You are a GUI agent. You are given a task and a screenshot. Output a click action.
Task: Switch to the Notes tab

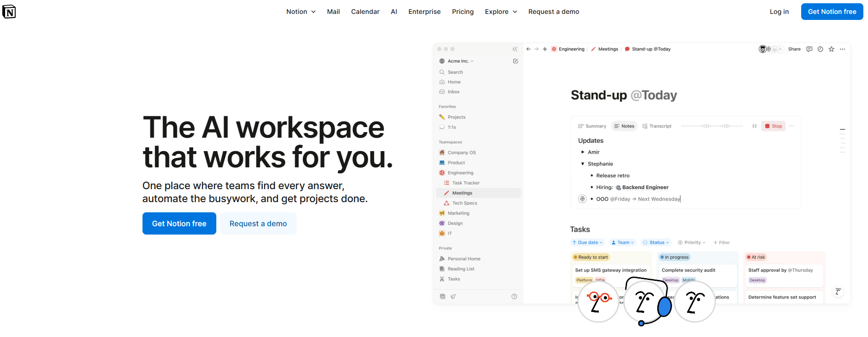(624, 126)
